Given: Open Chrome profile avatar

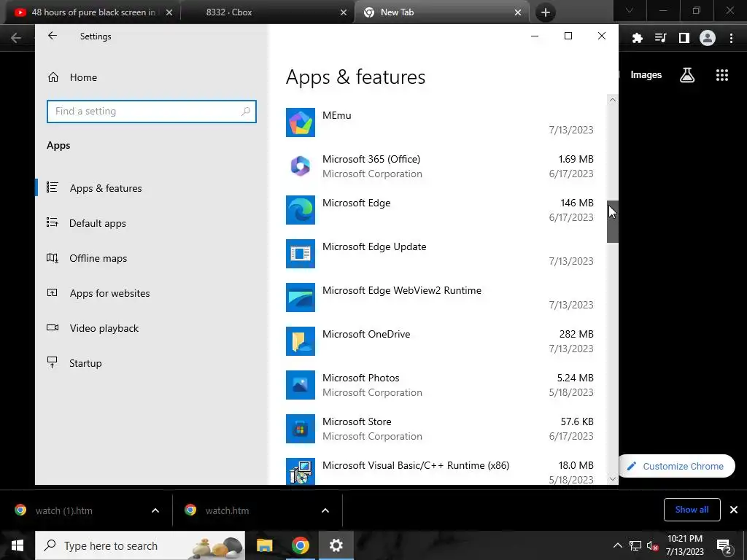Looking at the screenshot, I should (708, 38).
